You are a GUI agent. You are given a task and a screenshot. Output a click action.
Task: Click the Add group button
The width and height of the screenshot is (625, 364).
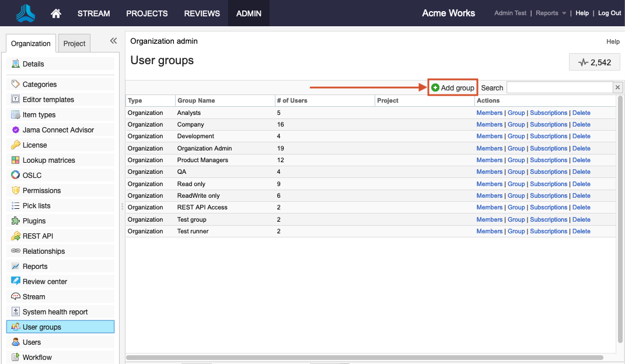pyautogui.click(x=453, y=87)
